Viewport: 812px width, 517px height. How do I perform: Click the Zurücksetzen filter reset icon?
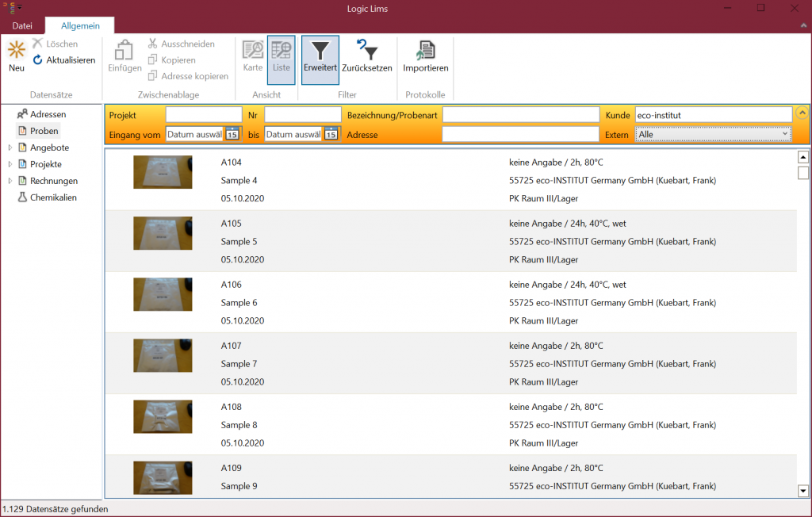click(366, 52)
